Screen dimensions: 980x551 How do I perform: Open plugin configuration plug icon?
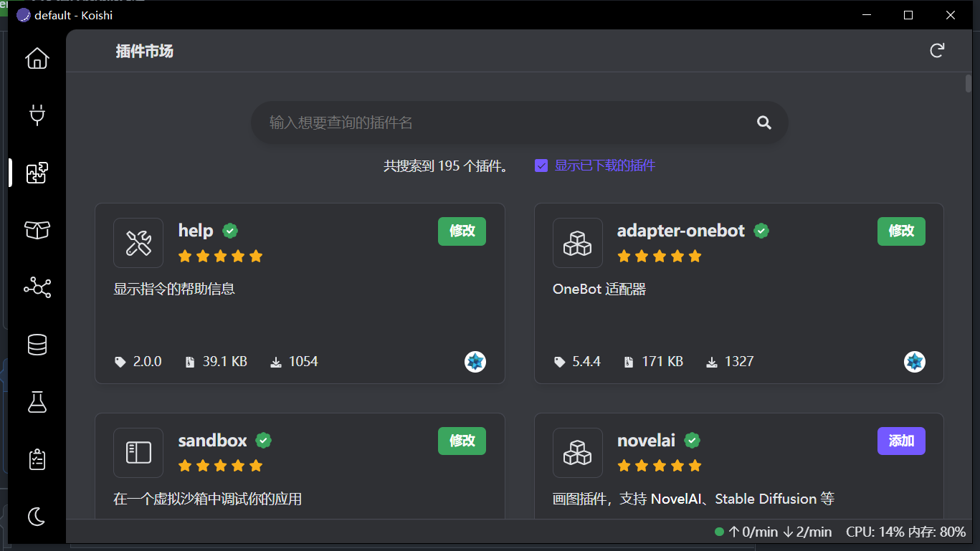pos(37,115)
